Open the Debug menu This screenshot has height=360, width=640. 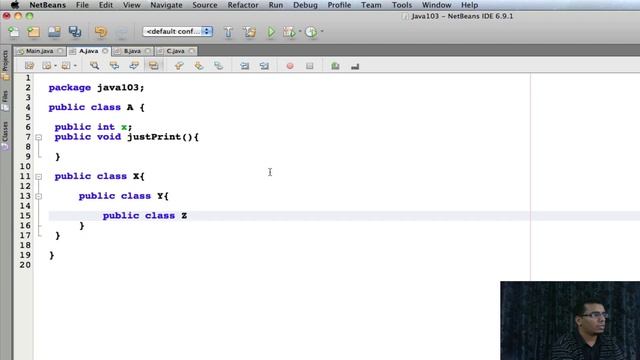pos(305,5)
